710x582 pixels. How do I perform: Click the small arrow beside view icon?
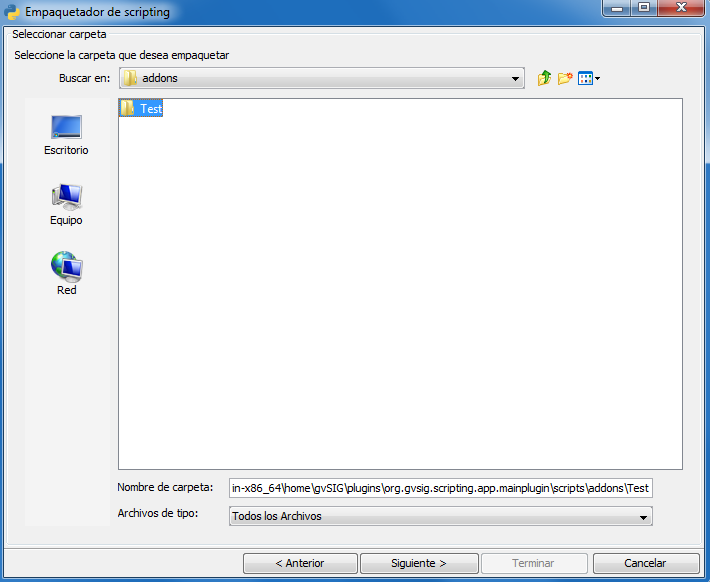[598, 79]
